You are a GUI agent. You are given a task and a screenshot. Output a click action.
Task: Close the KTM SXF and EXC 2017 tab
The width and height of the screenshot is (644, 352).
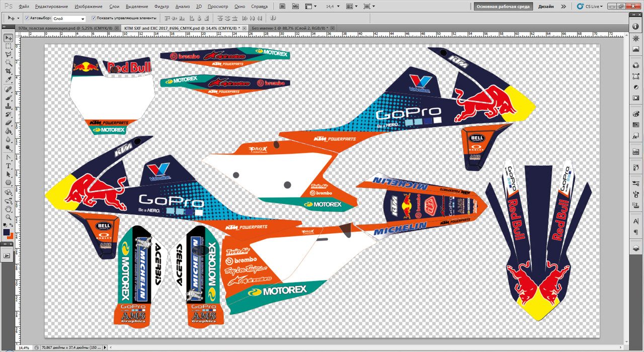[x=245, y=28]
